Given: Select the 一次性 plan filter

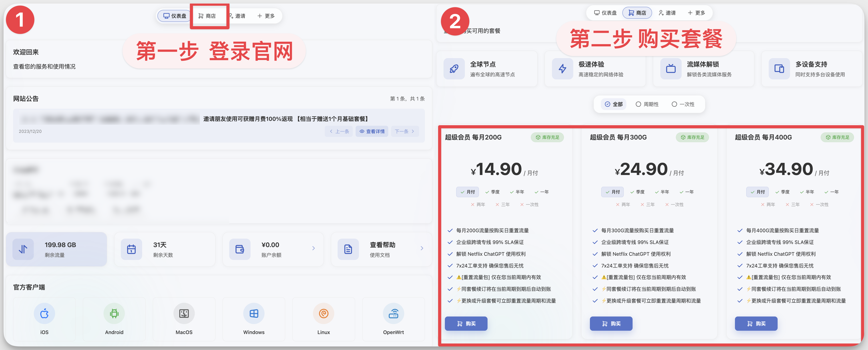Looking at the screenshot, I should click(683, 104).
